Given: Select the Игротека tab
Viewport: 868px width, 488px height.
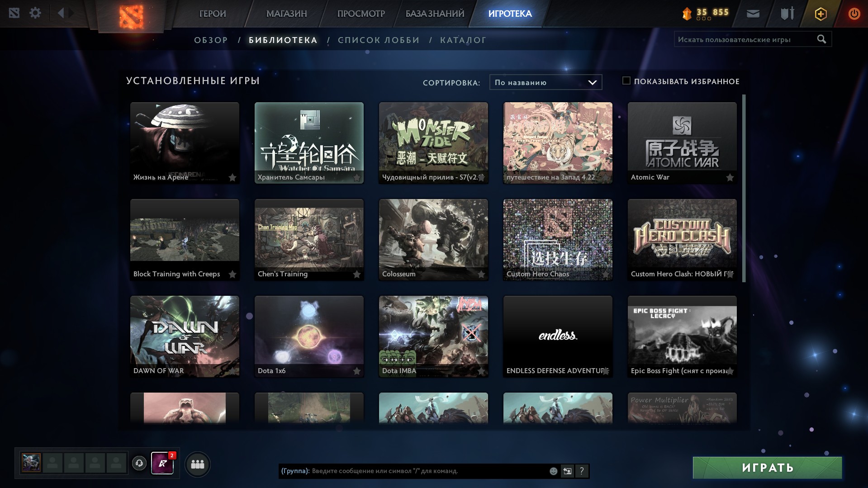Looking at the screenshot, I should [x=510, y=14].
